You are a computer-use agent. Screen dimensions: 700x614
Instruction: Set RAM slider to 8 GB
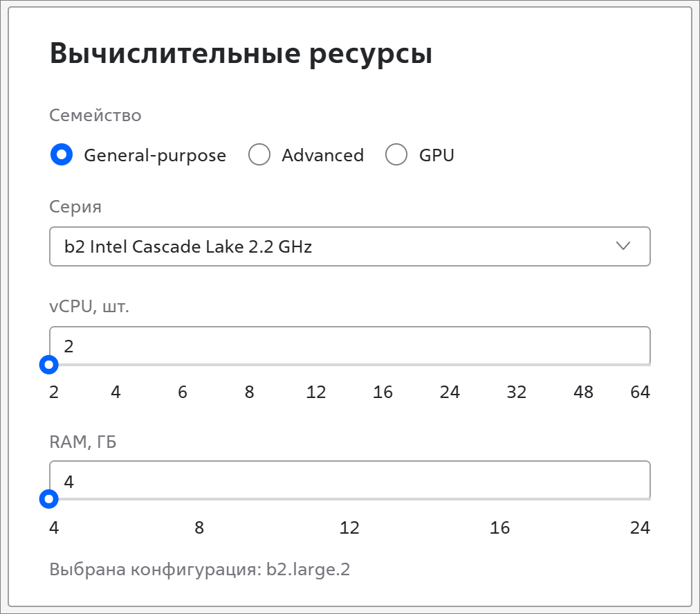pyautogui.click(x=199, y=527)
